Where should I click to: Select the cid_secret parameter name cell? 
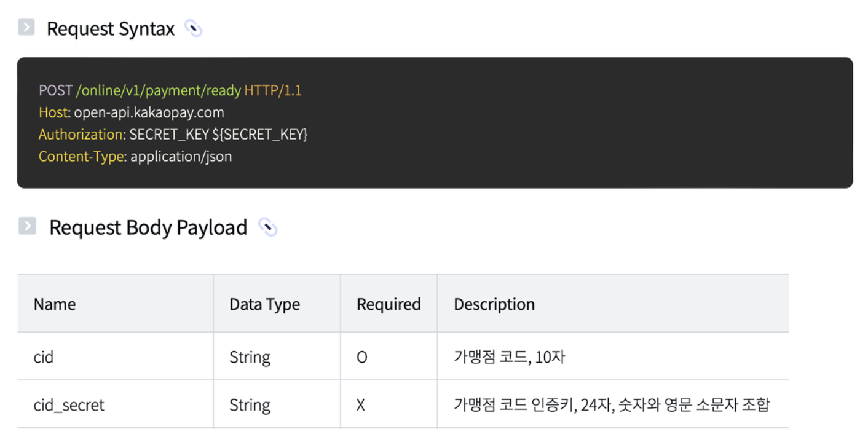(x=69, y=405)
